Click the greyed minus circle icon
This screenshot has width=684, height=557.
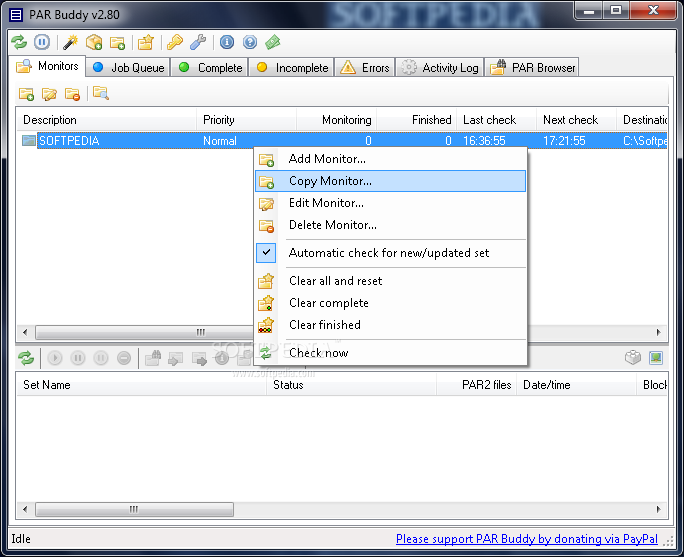(x=124, y=358)
